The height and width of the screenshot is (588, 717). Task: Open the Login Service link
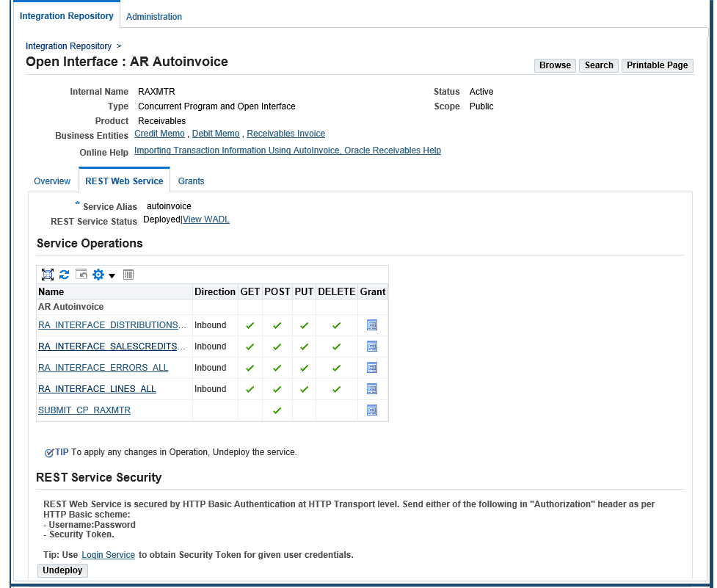click(x=108, y=555)
